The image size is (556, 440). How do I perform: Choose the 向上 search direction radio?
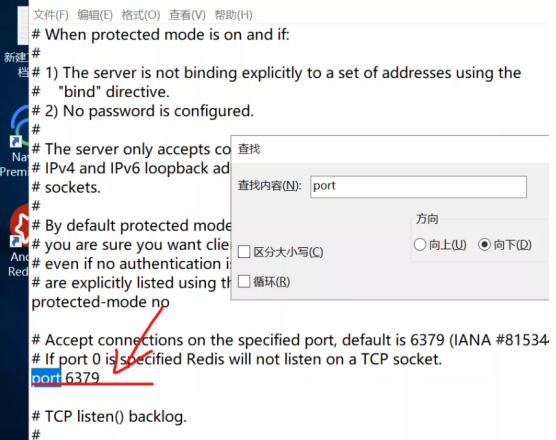[x=420, y=244]
